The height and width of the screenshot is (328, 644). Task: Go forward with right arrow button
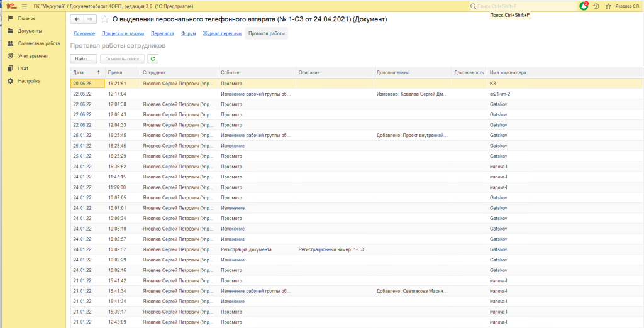[x=90, y=19]
